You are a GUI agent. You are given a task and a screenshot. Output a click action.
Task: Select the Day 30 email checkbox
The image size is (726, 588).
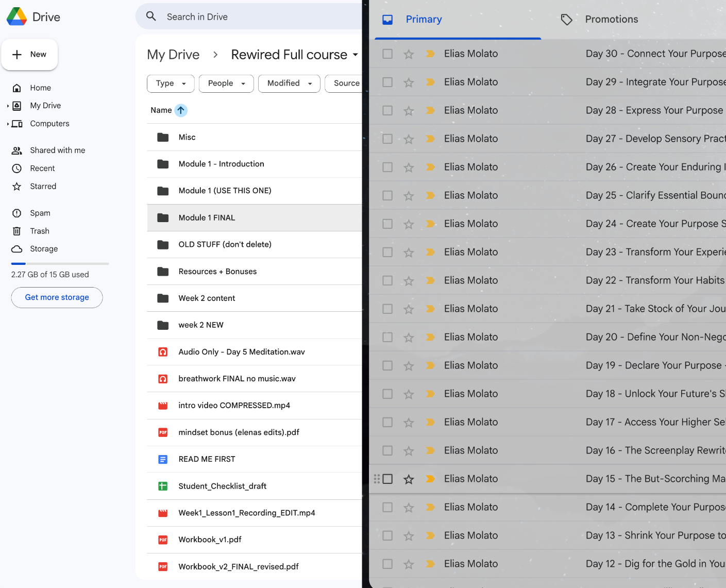(x=387, y=54)
